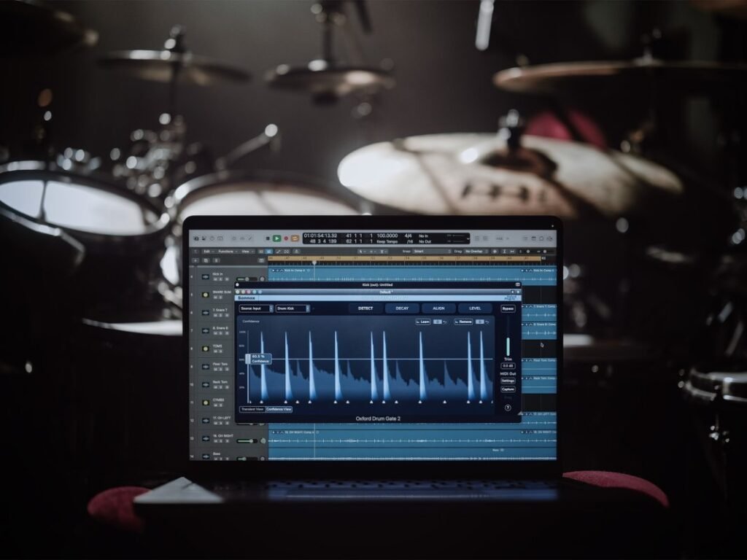Enable Cycle mode in the transport bar
747x560 pixels.
[x=294, y=238]
